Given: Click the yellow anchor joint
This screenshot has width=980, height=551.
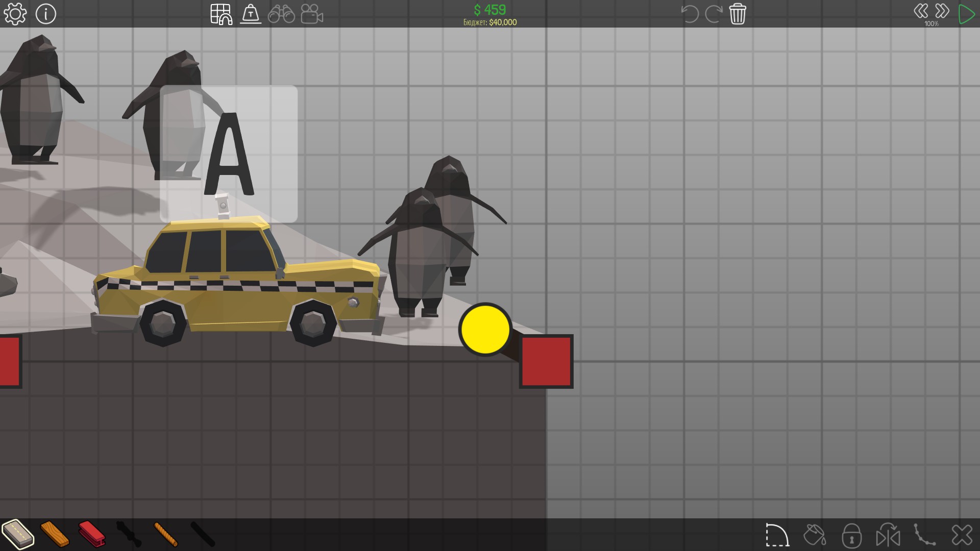Looking at the screenshot, I should pyautogui.click(x=485, y=329).
